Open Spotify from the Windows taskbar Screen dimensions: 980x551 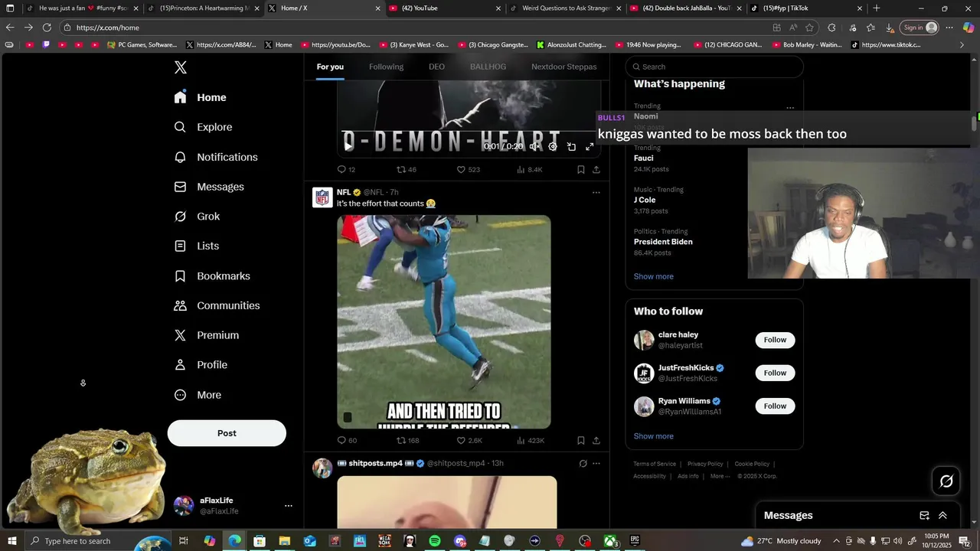pos(435,541)
